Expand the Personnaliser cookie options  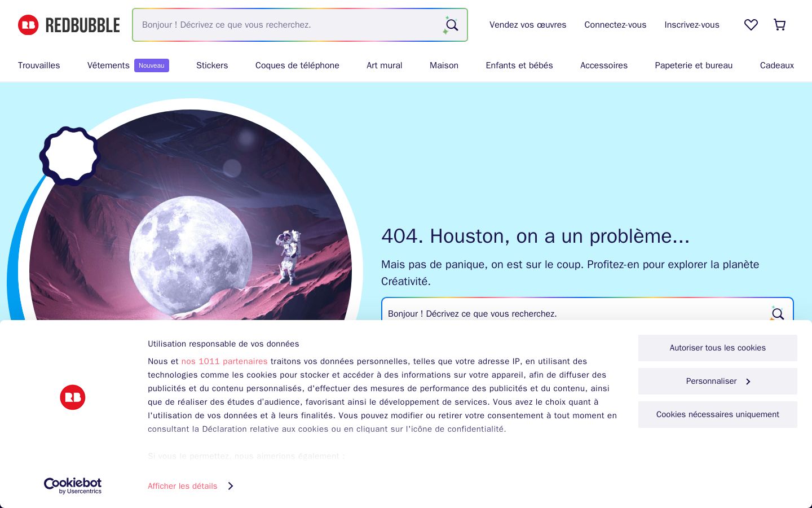tap(718, 381)
